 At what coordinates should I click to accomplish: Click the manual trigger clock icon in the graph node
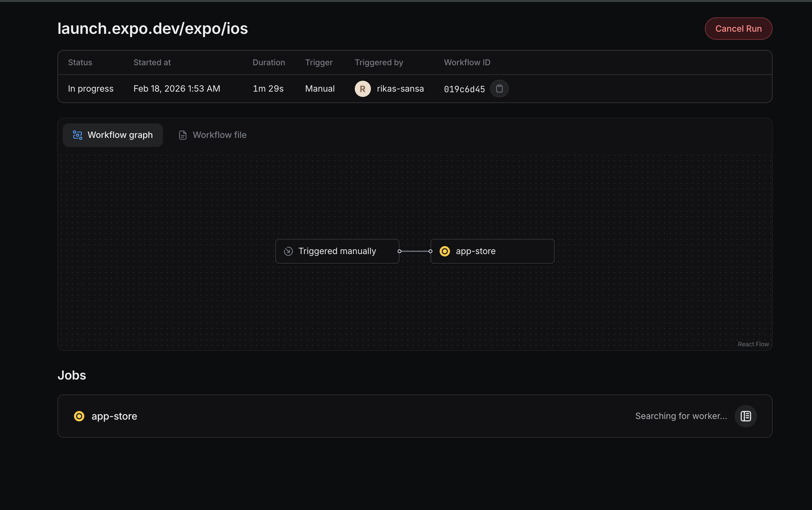click(x=287, y=251)
